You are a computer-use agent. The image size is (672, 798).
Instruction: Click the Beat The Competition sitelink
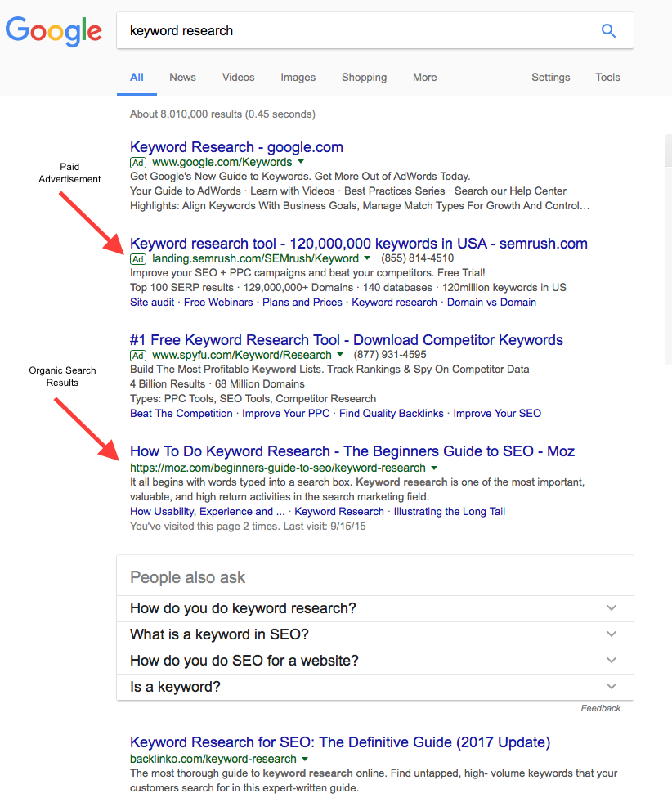coord(181,413)
